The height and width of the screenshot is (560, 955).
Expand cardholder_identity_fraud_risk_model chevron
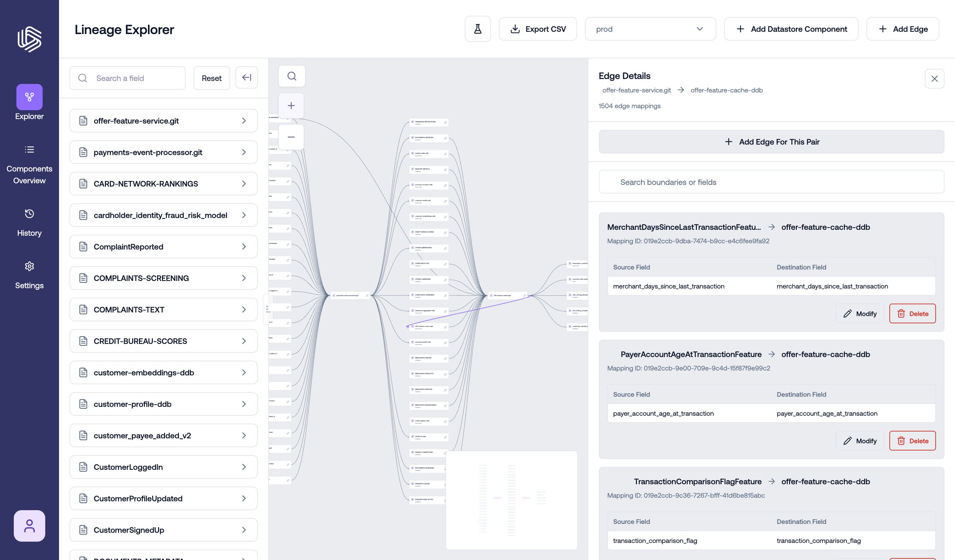point(244,215)
